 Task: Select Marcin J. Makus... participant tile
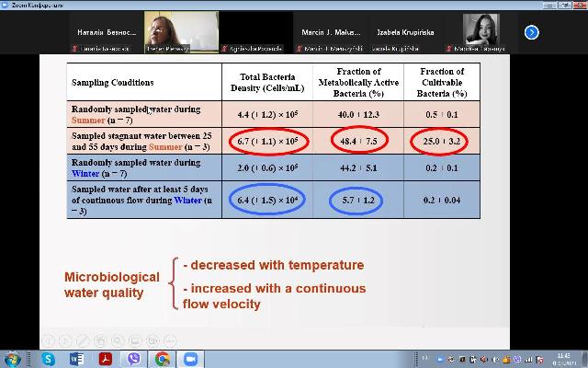(x=331, y=32)
